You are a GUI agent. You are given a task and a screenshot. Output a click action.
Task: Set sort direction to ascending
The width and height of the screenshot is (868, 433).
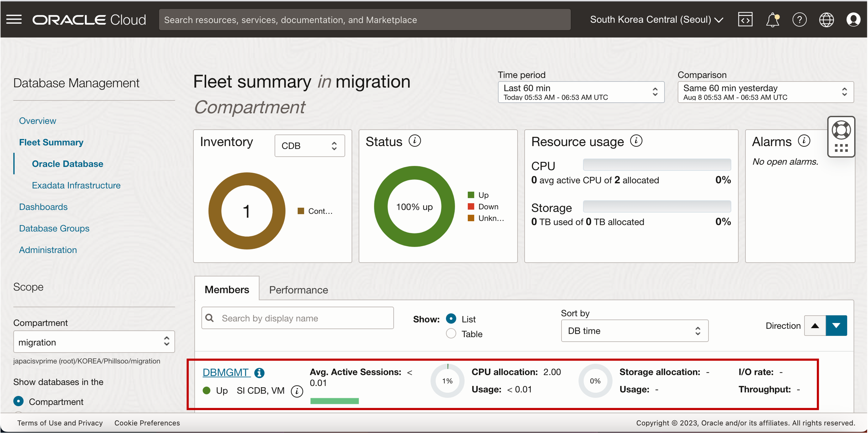tap(815, 326)
